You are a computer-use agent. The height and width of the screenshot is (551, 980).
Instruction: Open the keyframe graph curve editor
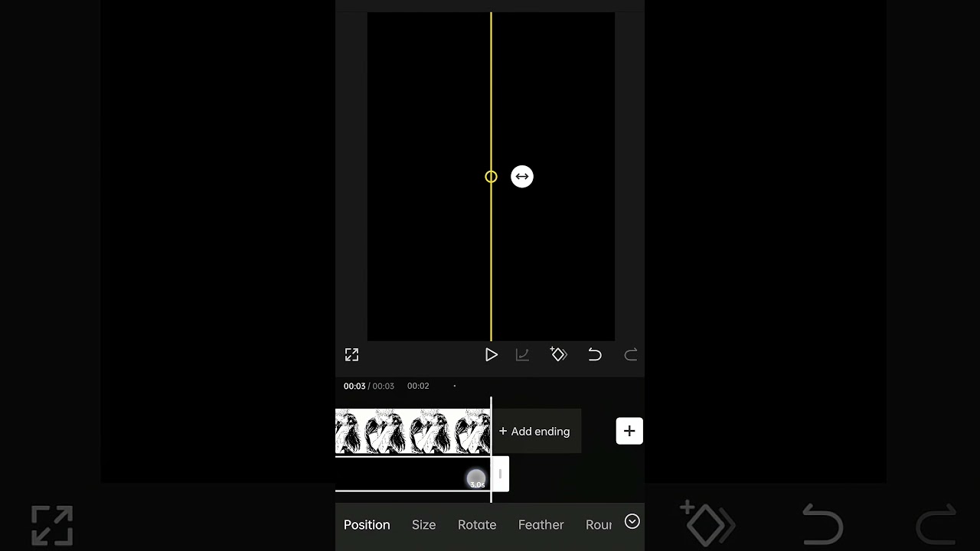pos(523,355)
